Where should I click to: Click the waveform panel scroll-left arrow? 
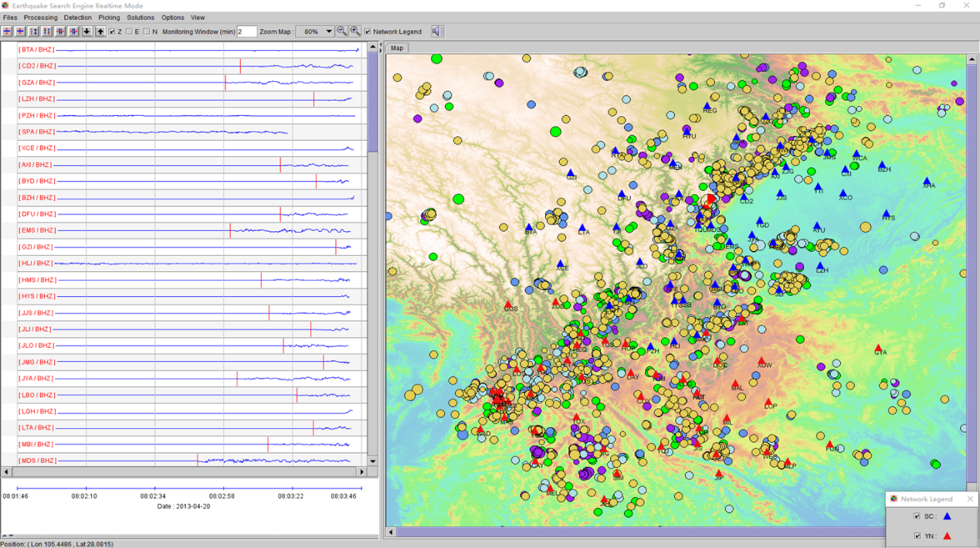tap(6, 471)
